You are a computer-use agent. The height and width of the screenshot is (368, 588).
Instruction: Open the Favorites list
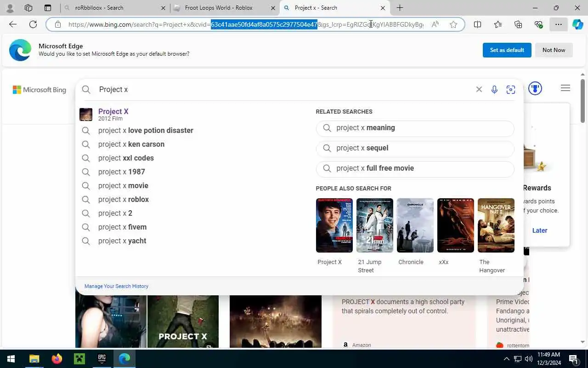[x=498, y=24]
